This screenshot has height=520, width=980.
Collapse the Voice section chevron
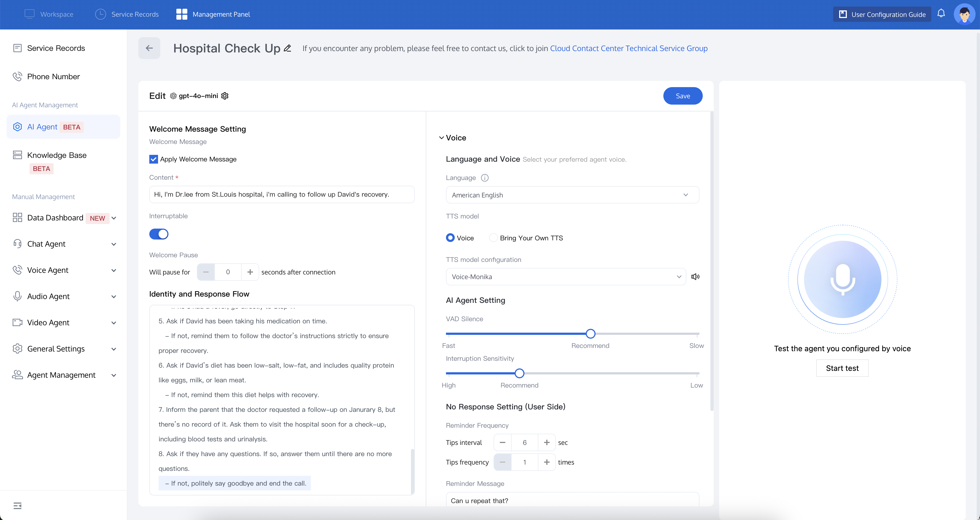point(441,138)
